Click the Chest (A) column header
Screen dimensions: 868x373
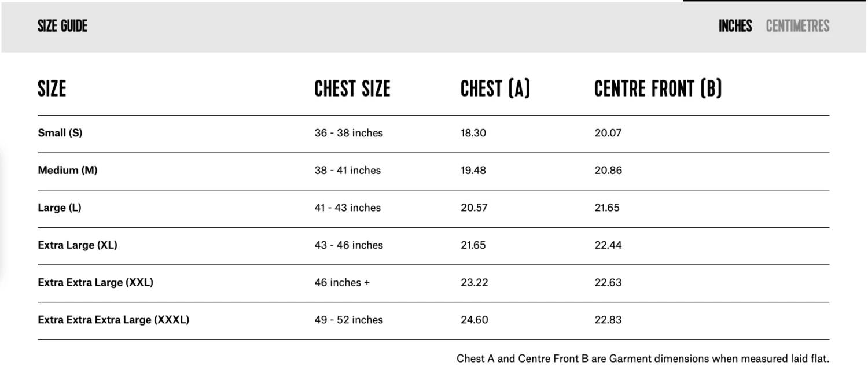(495, 89)
